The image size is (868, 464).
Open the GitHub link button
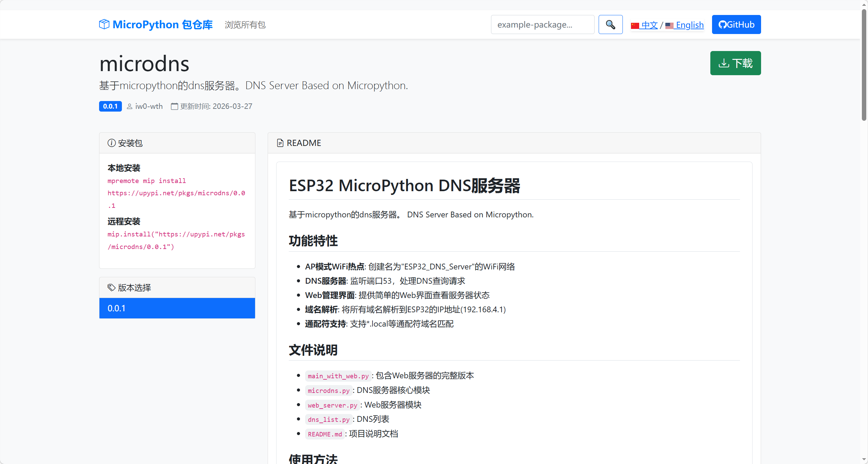click(736, 24)
